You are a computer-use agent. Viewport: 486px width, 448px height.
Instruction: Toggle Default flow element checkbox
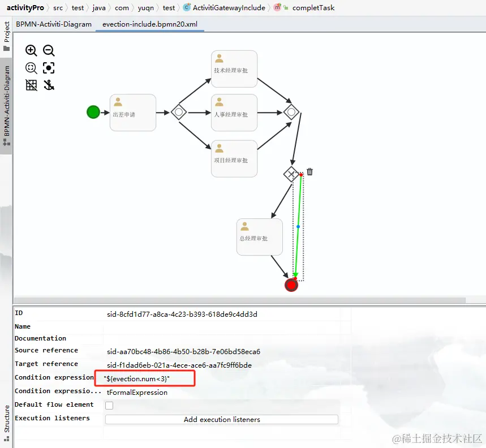109,405
